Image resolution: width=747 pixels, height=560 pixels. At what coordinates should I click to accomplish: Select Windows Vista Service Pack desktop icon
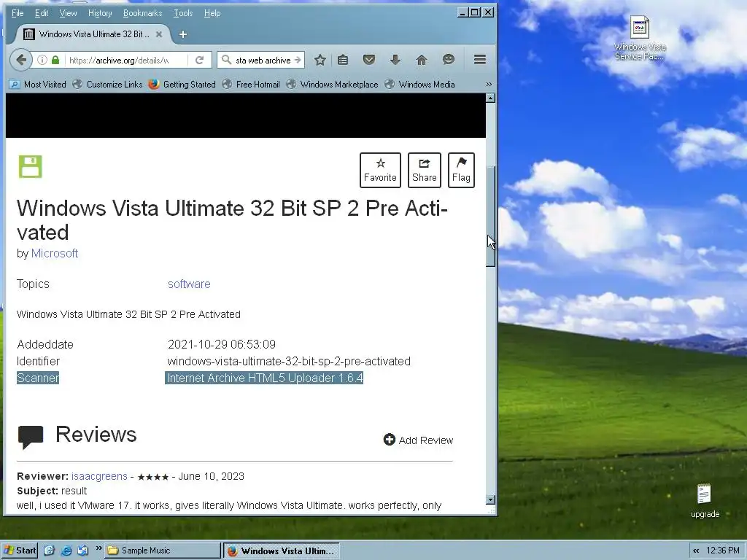pyautogui.click(x=640, y=38)
